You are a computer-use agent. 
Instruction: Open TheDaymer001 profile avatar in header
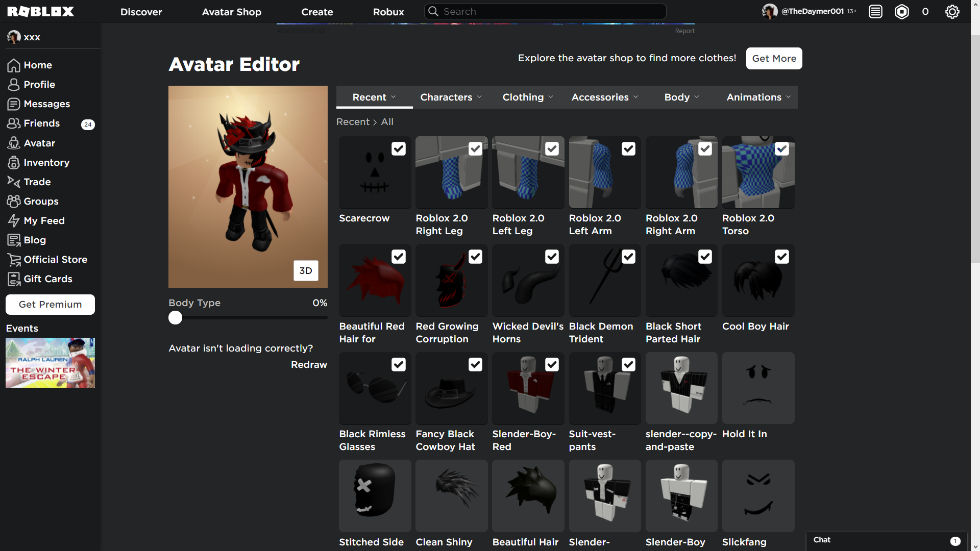(x=770, y=11)
